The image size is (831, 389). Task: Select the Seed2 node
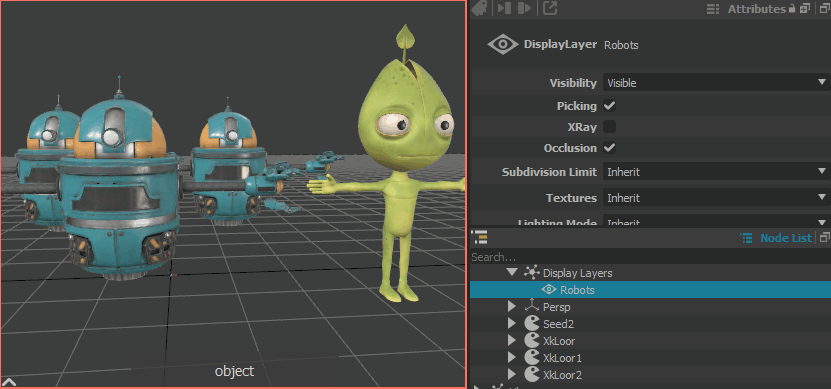click(650, 323)
